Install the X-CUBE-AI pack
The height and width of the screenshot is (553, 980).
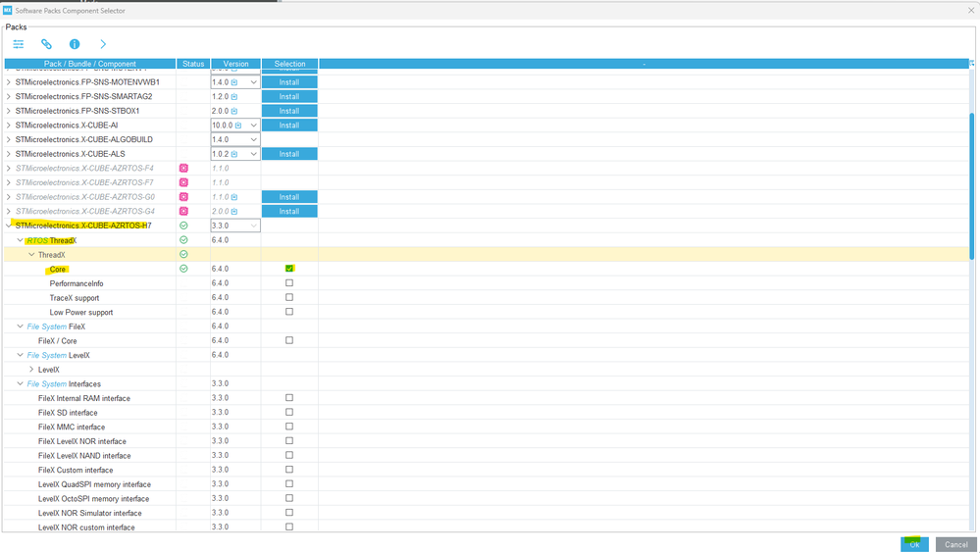coord(289,126)
